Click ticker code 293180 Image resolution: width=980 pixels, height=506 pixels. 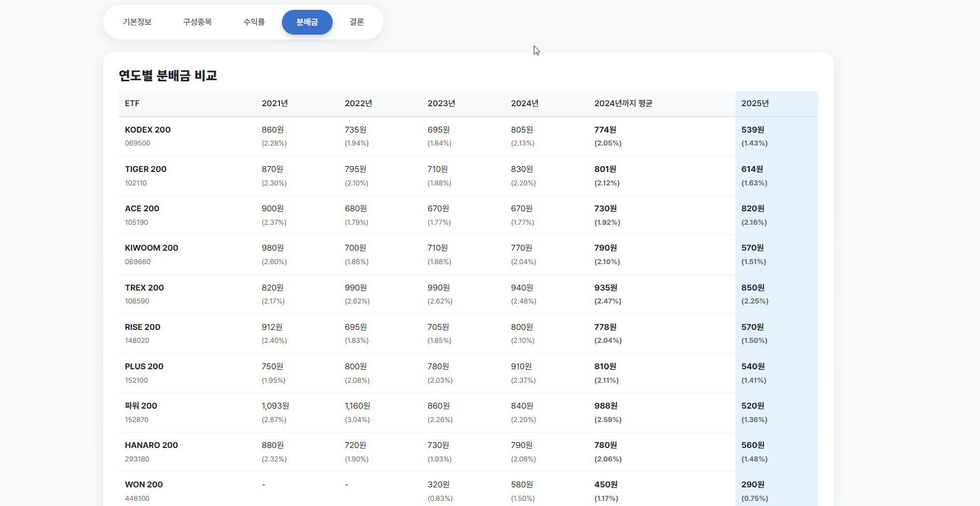click(x=137, y=459)
